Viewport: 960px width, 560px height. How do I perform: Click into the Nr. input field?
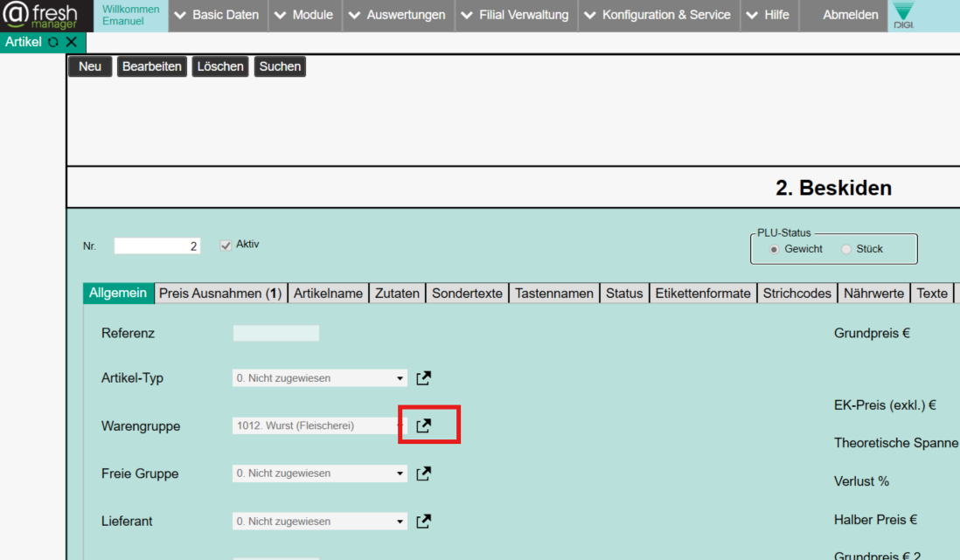[x=157, y=246]
